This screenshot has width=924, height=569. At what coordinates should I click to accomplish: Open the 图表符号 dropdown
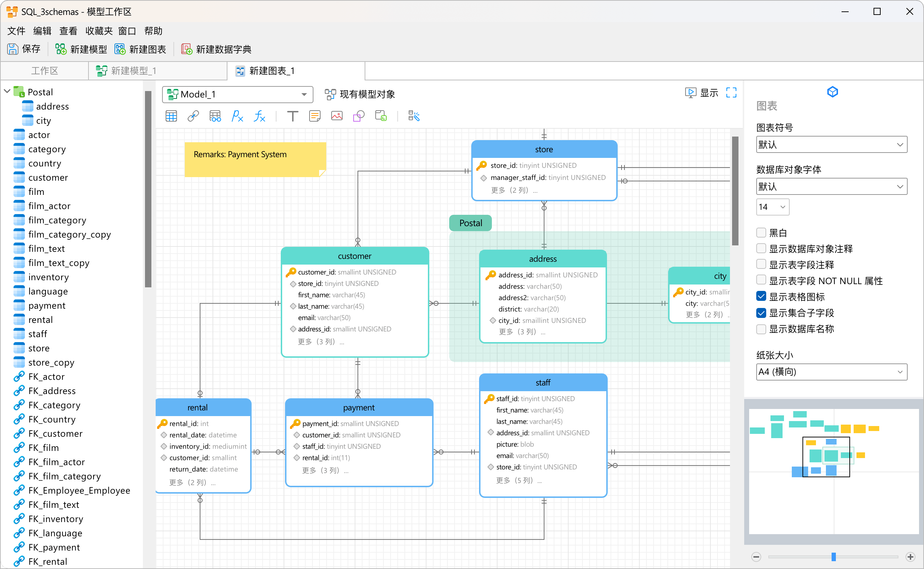pyautogui.click(x=832, y=144)
